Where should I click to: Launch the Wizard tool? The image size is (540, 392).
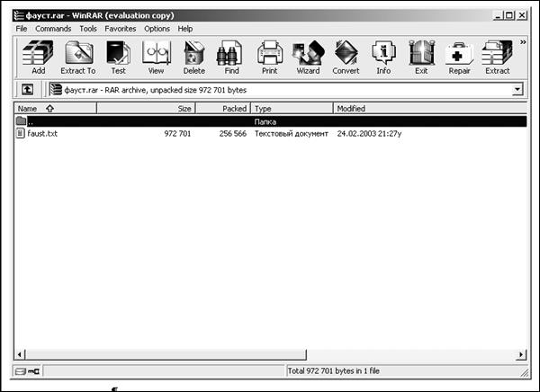tap(308, 58)
